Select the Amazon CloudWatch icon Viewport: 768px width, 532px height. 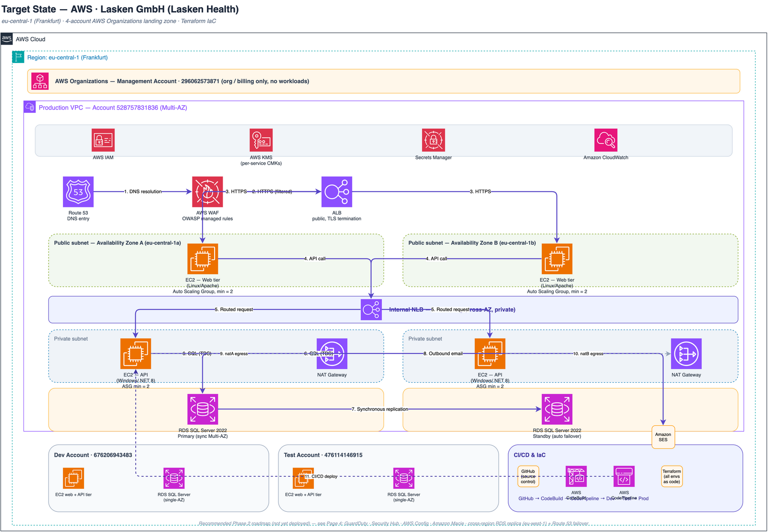click(606, 140)
